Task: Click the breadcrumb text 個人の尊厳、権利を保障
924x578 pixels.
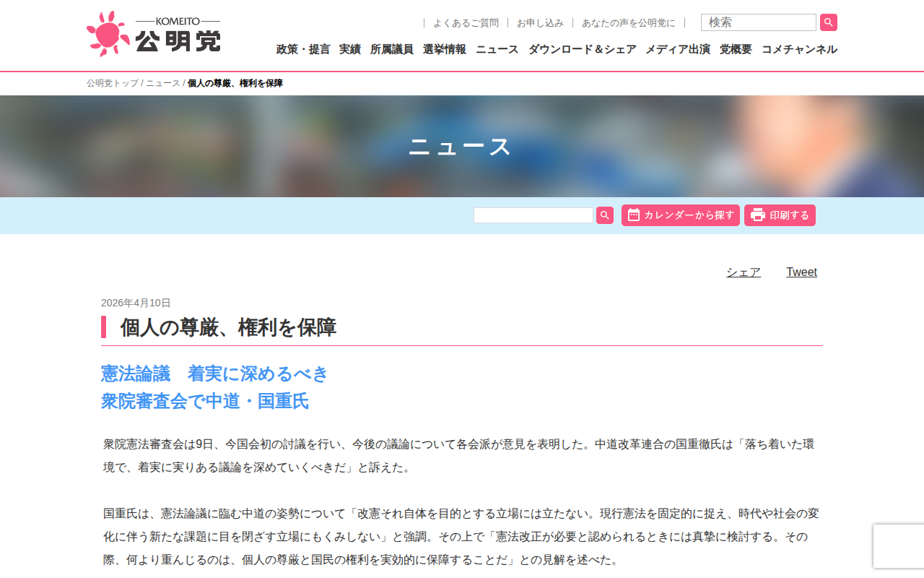Action: pyautogui.click(x=235, y=83)
